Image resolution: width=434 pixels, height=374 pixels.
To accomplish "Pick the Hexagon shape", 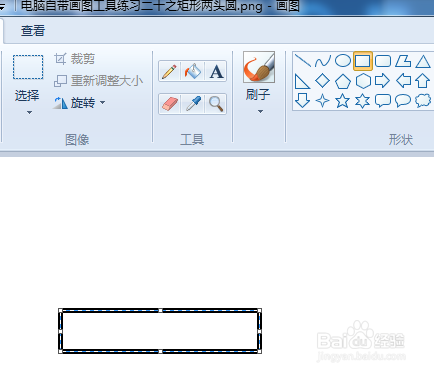I will coord(363,81).
